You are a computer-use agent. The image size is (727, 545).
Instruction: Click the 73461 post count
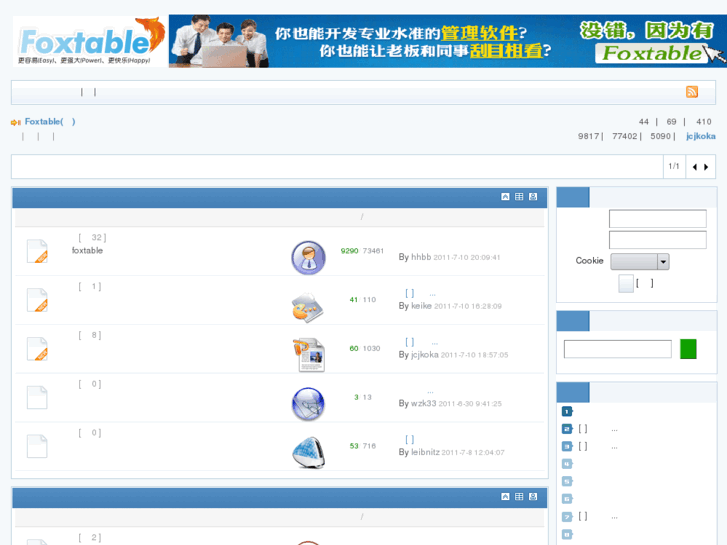point(373,251)
